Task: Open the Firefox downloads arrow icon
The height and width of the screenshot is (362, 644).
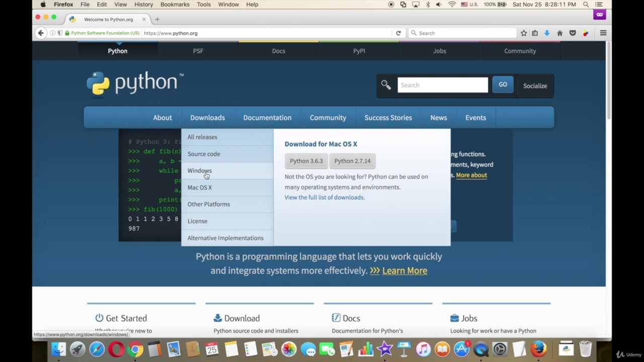Action: pyautogui.click(x=547, y=33)
